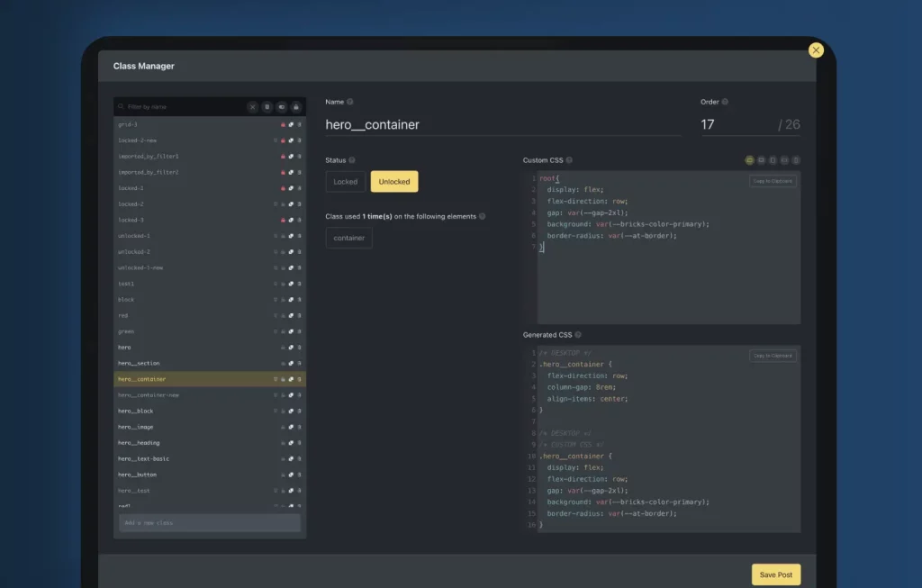Click the Add a new class field
This screenshot has height=588, width=922.
coord(209,523)
